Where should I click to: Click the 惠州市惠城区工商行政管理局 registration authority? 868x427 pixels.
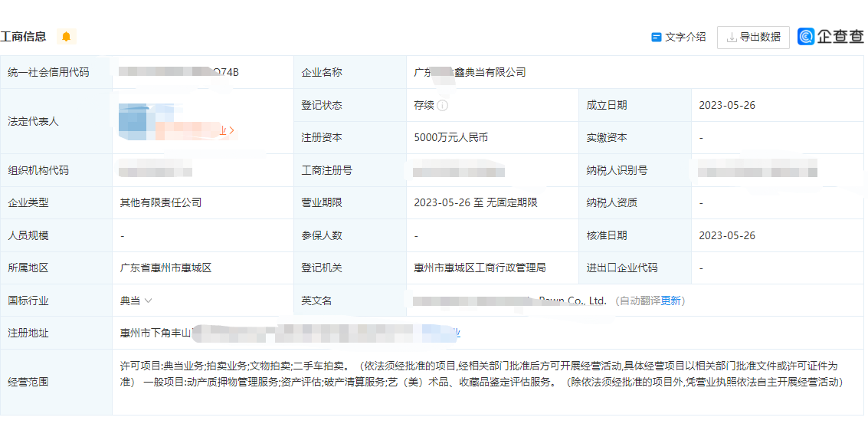(x=479, y=268)
